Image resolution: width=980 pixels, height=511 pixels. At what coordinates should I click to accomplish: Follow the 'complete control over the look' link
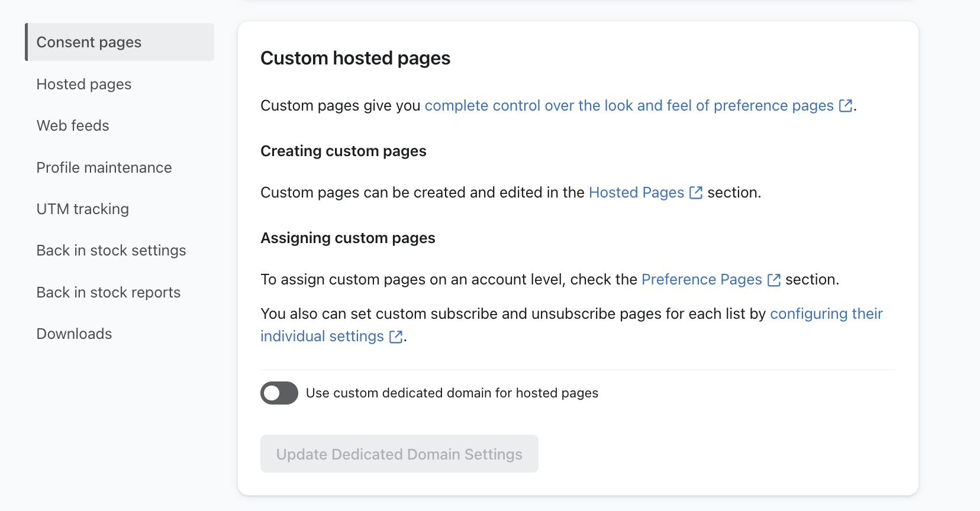coord(628,105)
